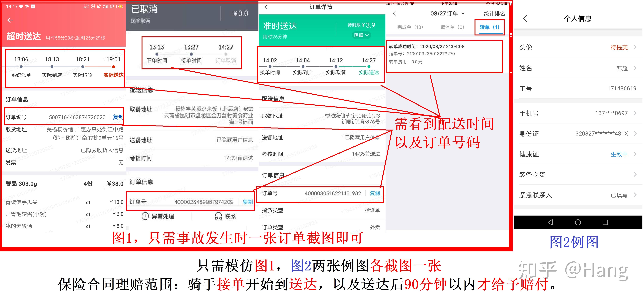
Task: Tap Android home circle in navigation bar
Action: click(578, 222)
